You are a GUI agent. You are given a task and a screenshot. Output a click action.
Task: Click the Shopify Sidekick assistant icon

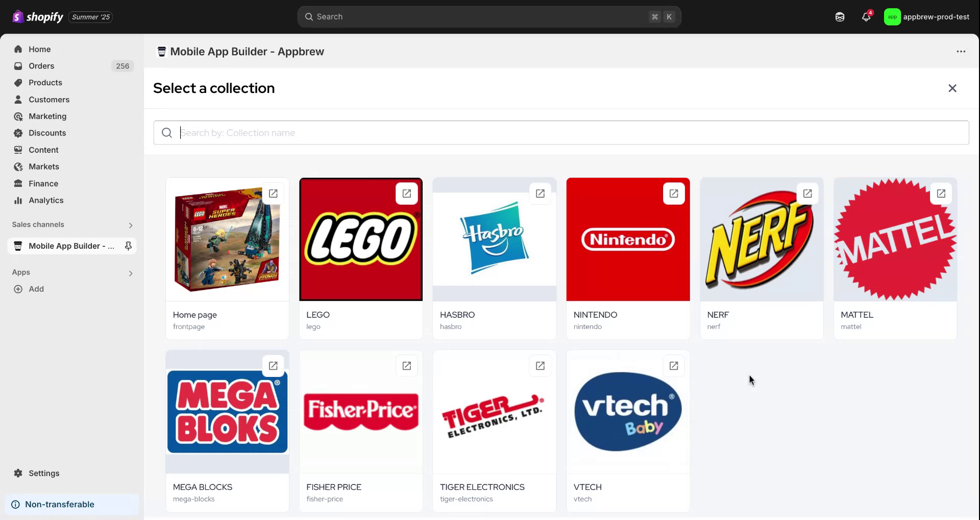pos(840,17)
